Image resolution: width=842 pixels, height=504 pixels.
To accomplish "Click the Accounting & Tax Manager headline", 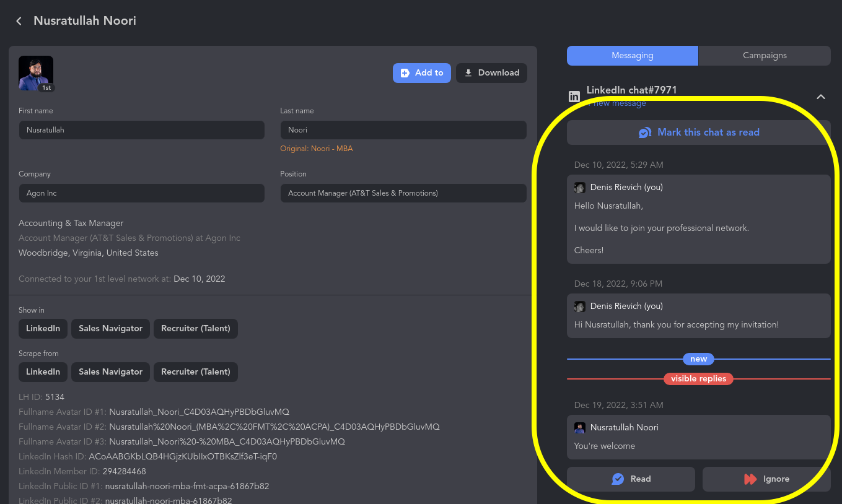I will [71, 224].
